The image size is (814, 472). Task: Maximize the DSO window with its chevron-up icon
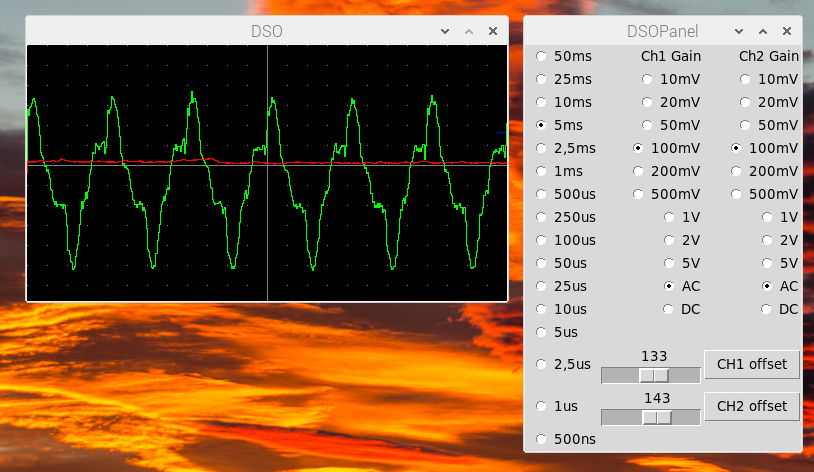tap(469, 32)
